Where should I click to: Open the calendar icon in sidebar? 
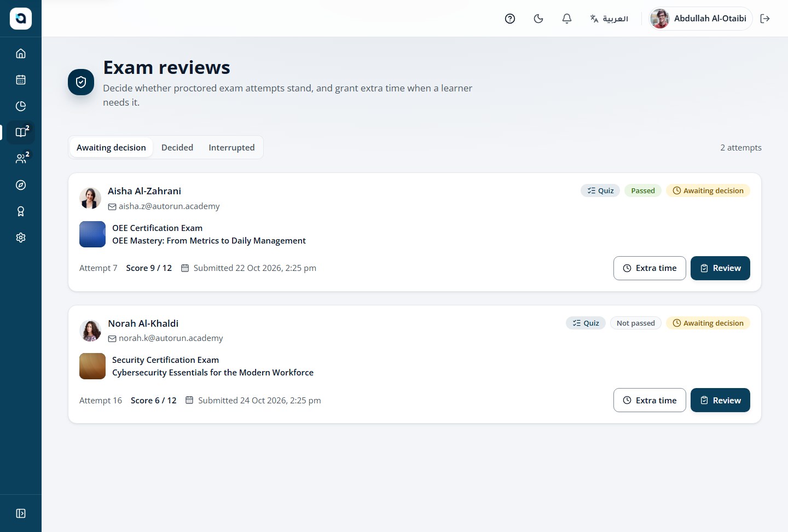(21, 80)
